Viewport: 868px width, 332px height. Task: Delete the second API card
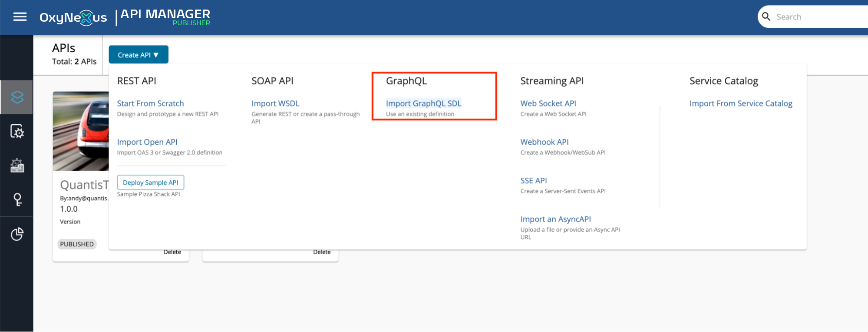[322, 252]
